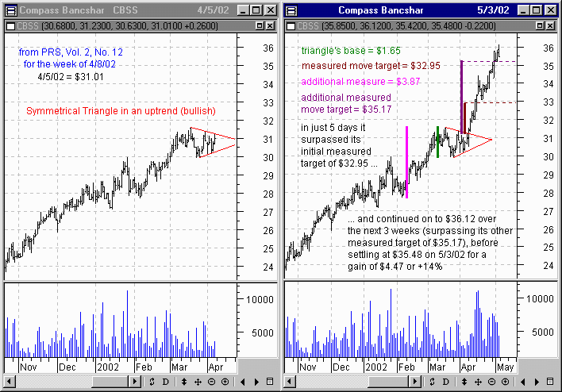Click the 'triangle's base = $1.65' annotation

[x=351, y=51]
